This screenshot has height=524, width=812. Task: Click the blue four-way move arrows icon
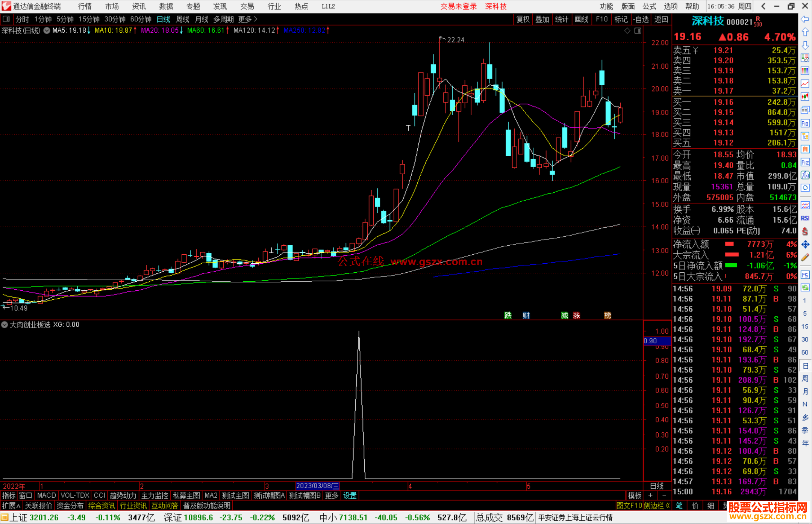coord(805,245)
